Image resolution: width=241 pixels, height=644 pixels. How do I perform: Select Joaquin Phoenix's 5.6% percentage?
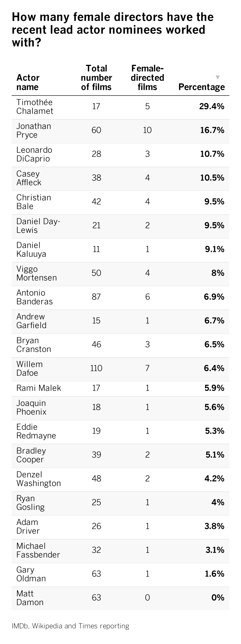[x=214, y=407]
